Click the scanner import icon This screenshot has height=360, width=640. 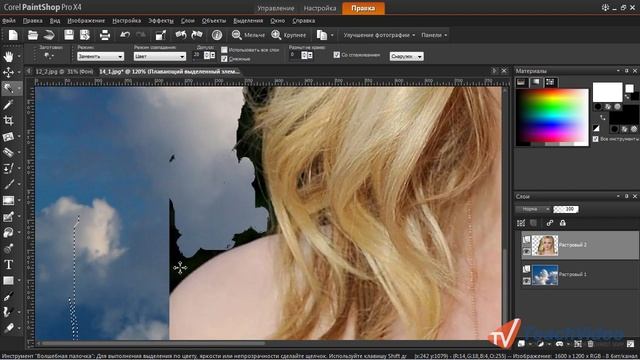pos(49,35)
